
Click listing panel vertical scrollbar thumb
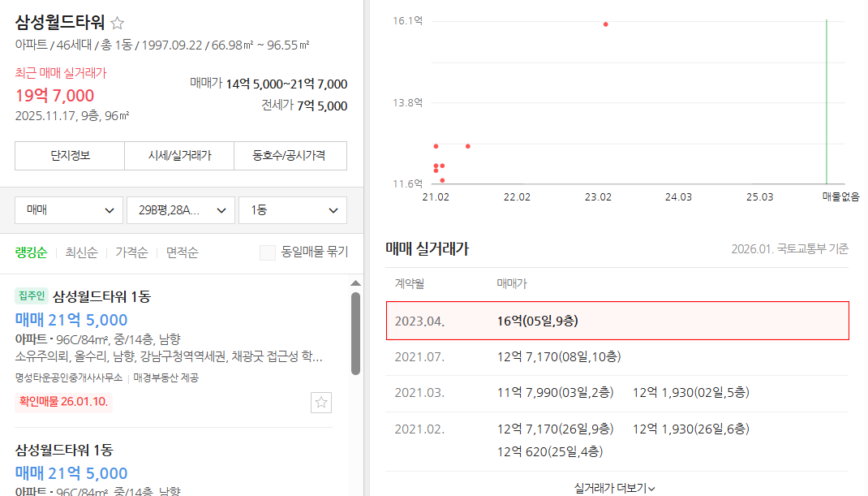[x=355, y=334]
